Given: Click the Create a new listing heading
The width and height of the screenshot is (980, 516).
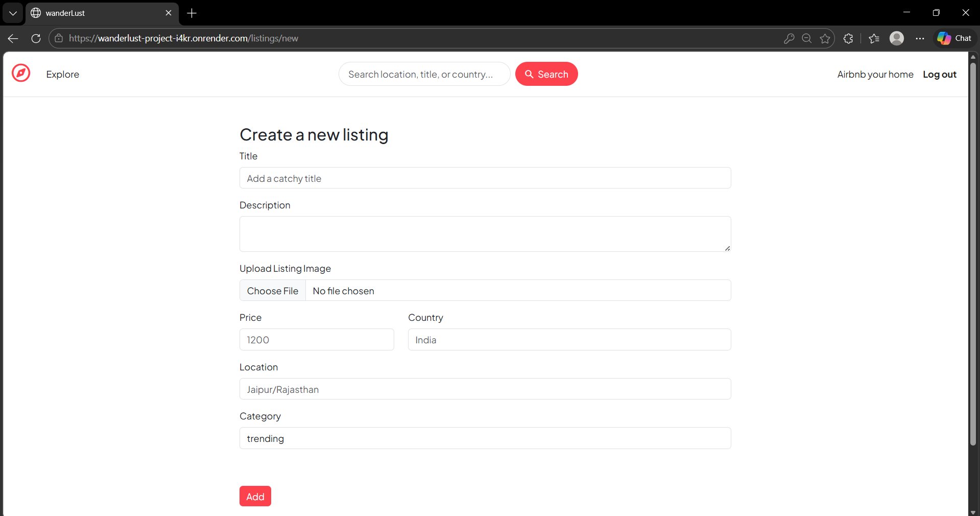Looking at the screenshot, I should [x=314, y=135].
